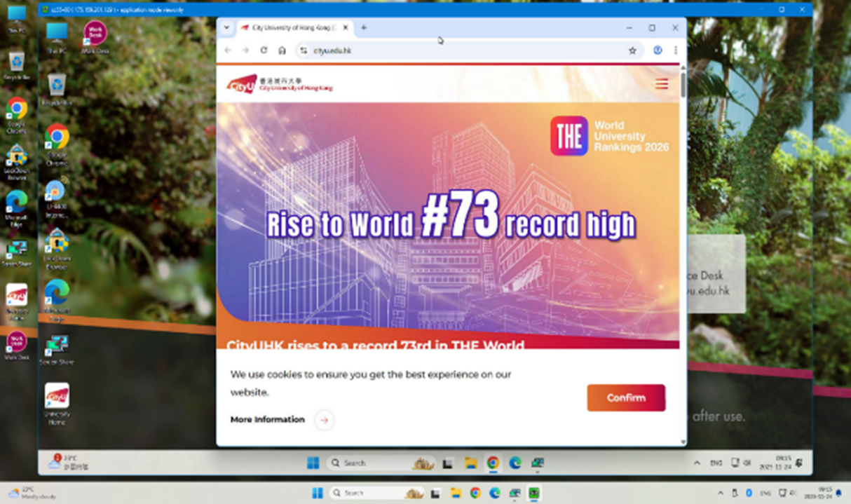Open Chrome's three-dot menu
This screenshot has width=851, height=504.
(x=676, y=50)
